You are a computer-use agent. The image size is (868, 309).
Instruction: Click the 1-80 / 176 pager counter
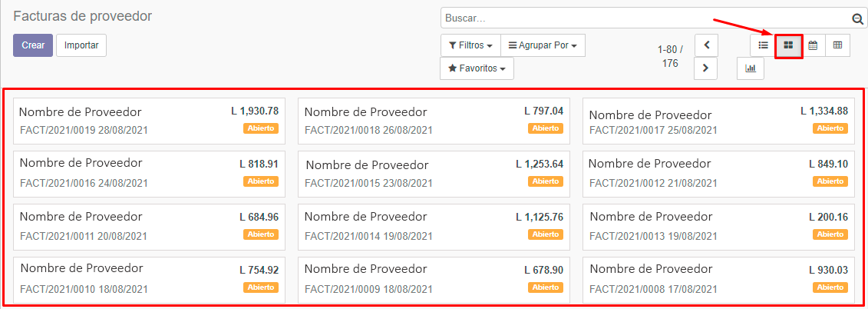[670, 56]
